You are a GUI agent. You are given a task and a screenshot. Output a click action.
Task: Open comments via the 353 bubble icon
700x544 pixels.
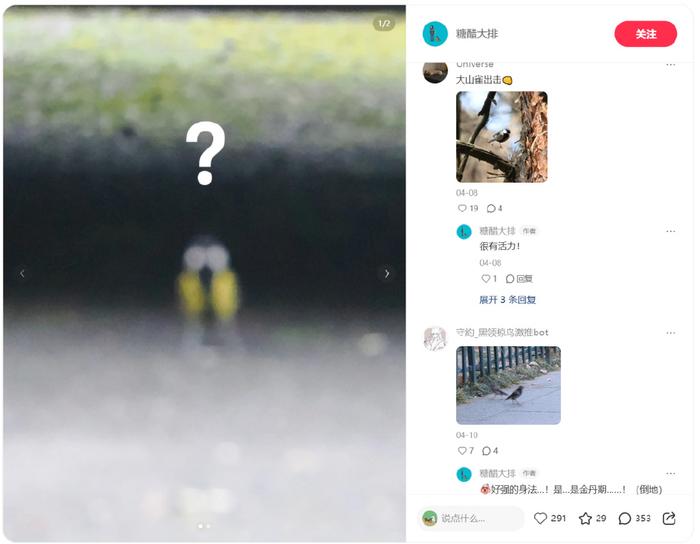[625, 518]
